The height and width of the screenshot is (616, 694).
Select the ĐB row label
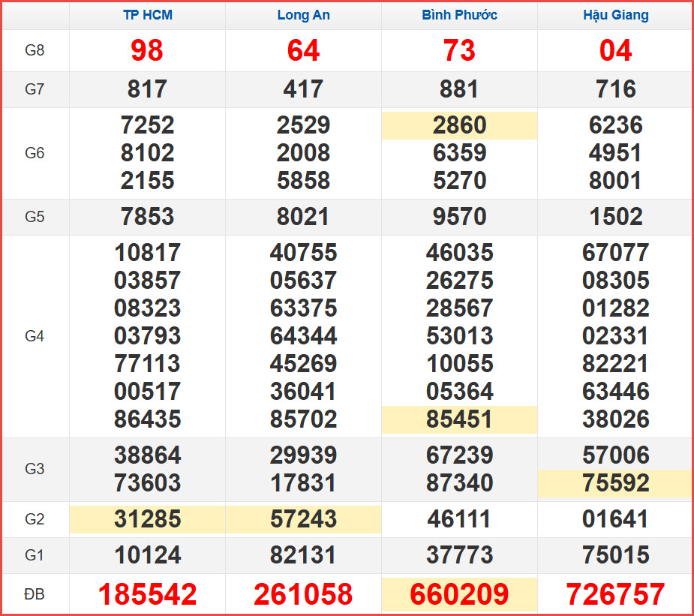click(x=35, y=594)
